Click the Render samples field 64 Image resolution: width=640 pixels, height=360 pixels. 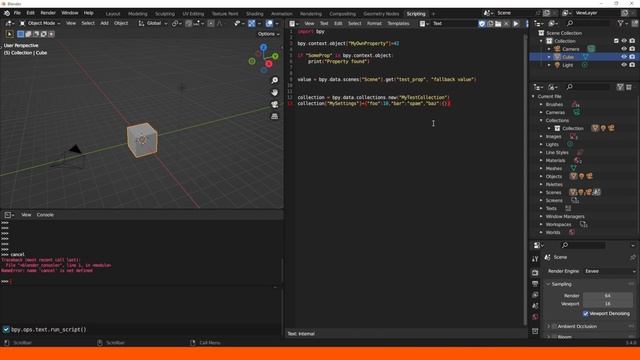coord(607,296)
